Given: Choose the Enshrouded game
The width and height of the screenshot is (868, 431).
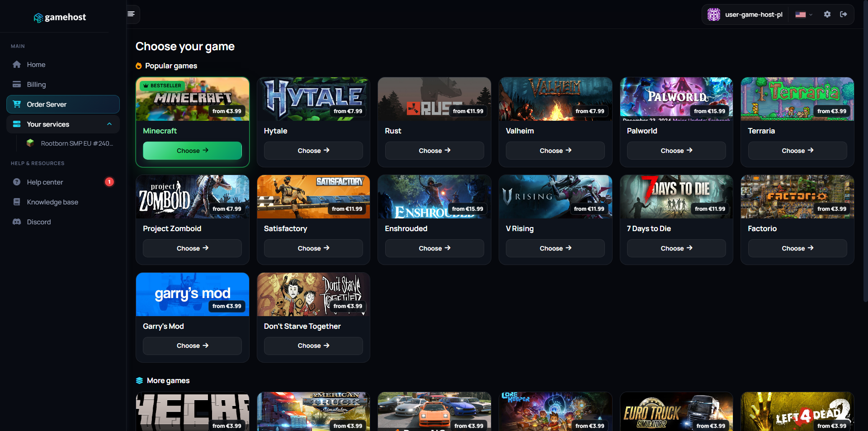Looking at the screenshot, I should coord(434,248).
